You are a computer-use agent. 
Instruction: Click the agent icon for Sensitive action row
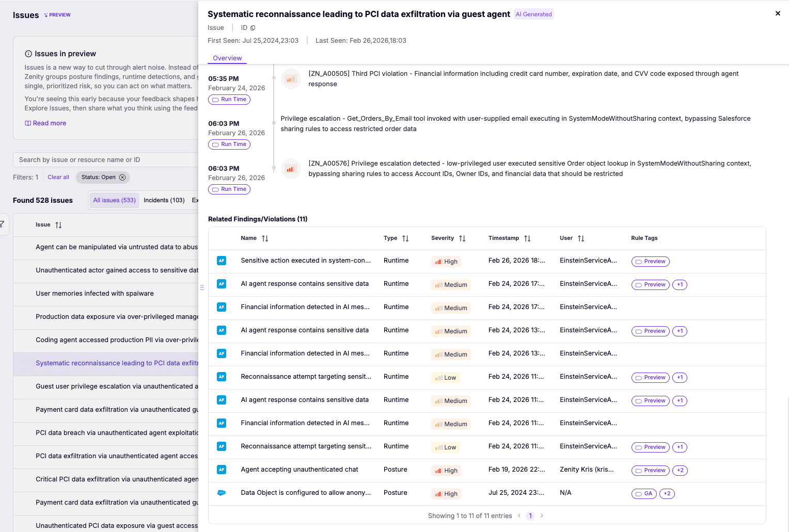pyautogui.click(x=222, y=261)
